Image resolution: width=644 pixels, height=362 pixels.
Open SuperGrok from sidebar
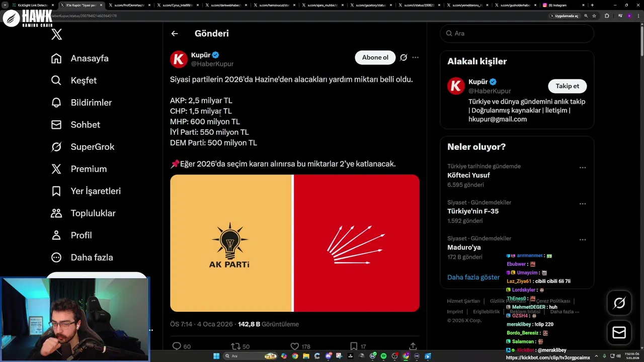83,147
